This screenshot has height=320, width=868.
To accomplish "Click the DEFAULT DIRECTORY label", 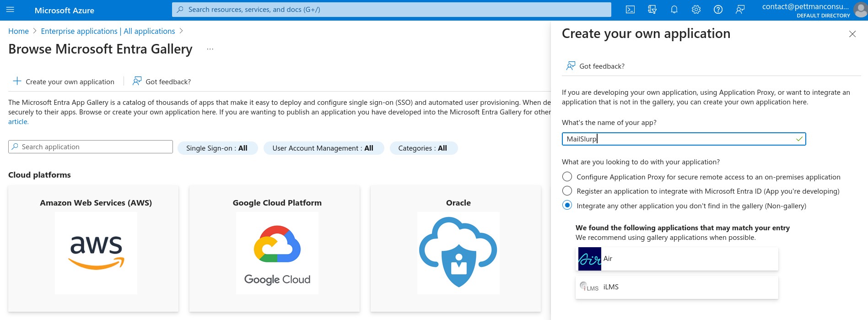I will tap(823, 16).
